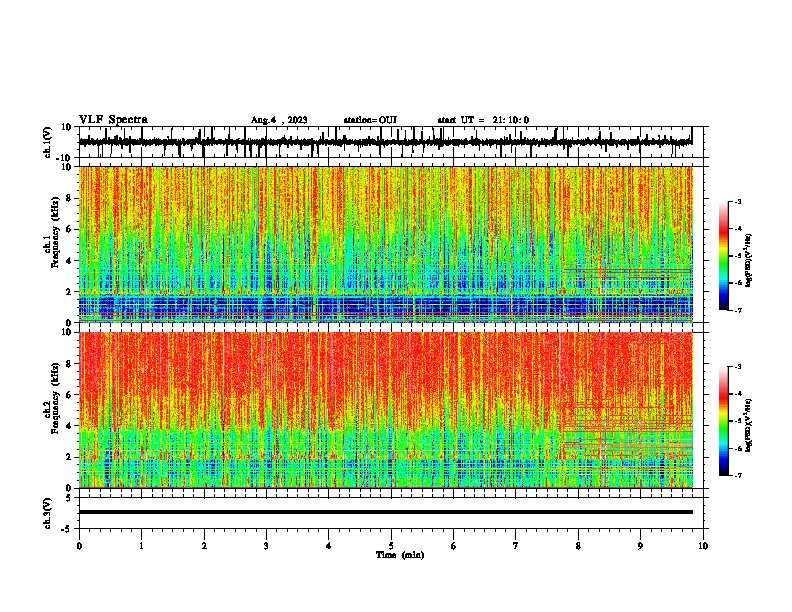792x612 pixels.
Task: Click the "ch.3(V)" axis label
Action: (48, 513)
